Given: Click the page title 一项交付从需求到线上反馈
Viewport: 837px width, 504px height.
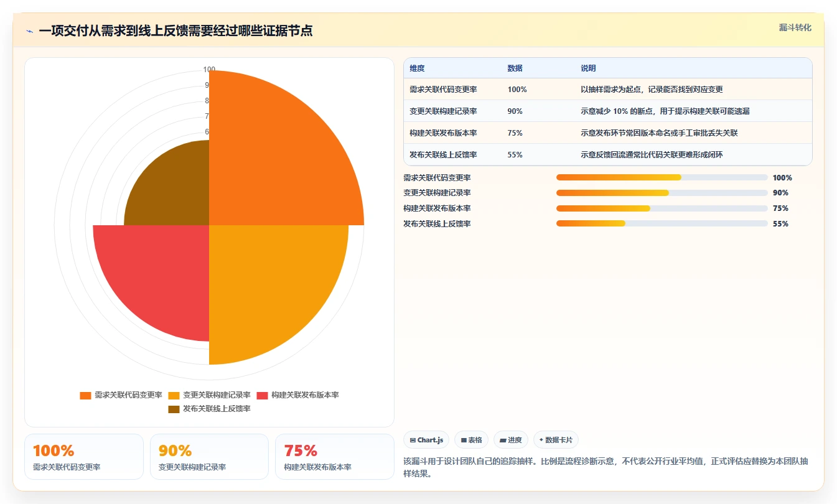Looking at the screenshot, I should pos(175,31).
